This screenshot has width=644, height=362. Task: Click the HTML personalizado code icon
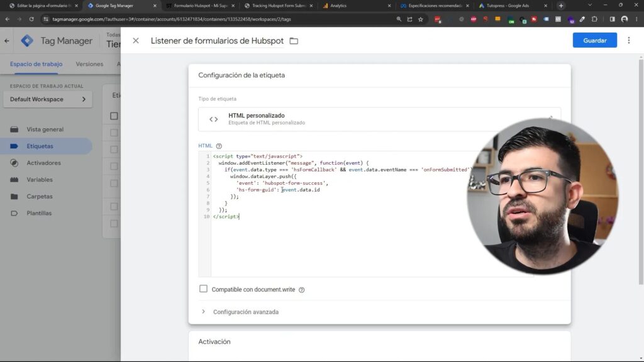pos(214,119)
